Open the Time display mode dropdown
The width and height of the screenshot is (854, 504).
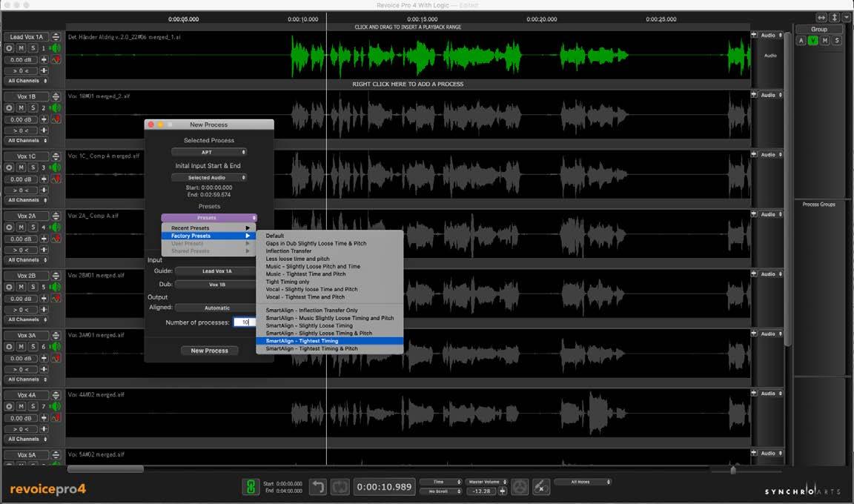[x=440, y=482]
